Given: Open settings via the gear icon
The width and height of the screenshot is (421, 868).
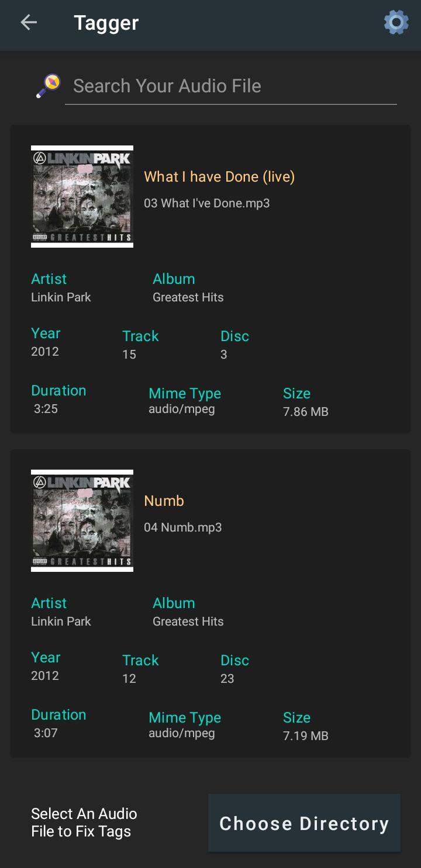Looking at the screenshot, I should 396,23.
